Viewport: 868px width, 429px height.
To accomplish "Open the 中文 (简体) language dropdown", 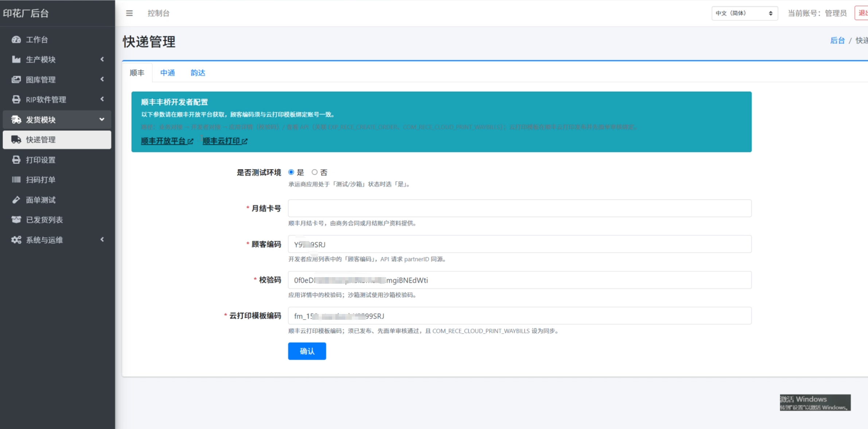I will (x=744, y=13).
